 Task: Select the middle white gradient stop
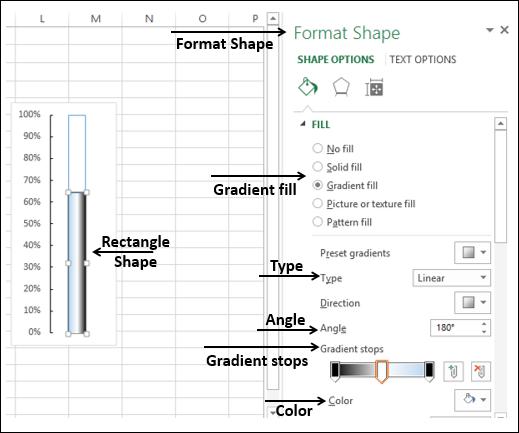click(382, 371)
